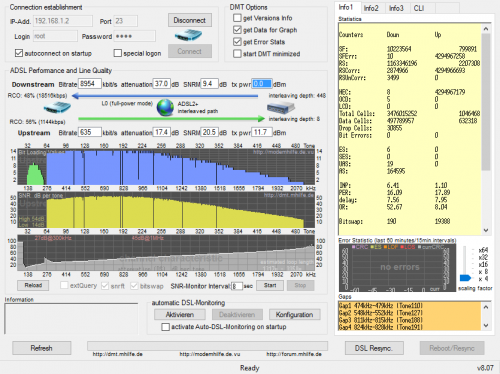The image size is (500, 374).
Task: Click the SNR dB per tone graph
Action: pos(166,210)
